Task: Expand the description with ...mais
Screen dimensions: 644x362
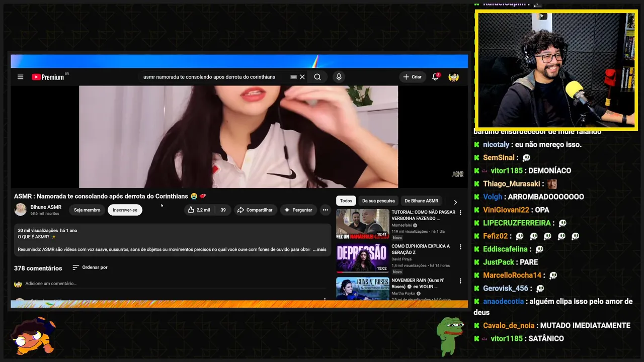Action: 319,249
